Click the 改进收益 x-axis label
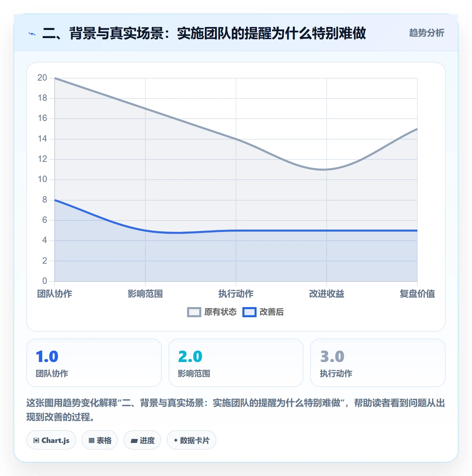 pos(327,294)
